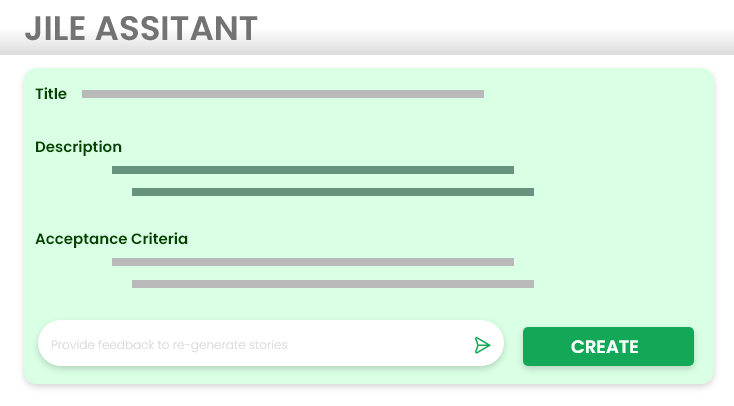Click the word Criteria in the label
Image resolution: width=734 pixels, height=406 pixels.
160,239
